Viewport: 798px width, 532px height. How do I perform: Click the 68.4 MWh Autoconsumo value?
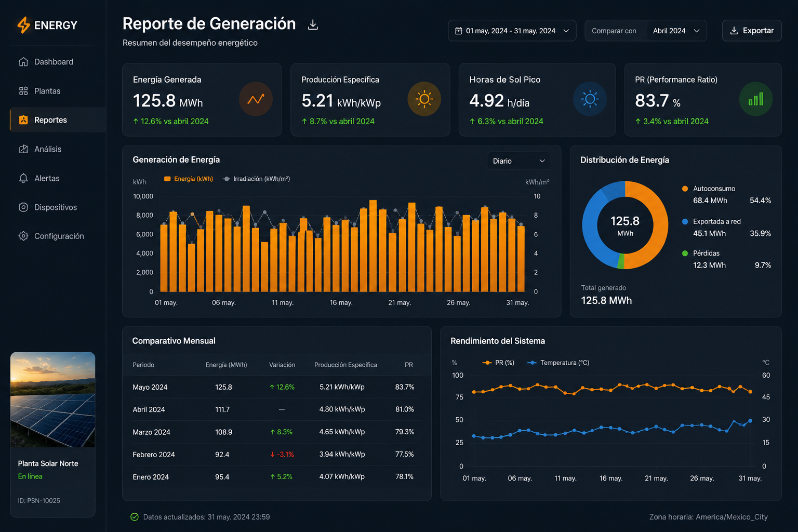pos(710,201)
